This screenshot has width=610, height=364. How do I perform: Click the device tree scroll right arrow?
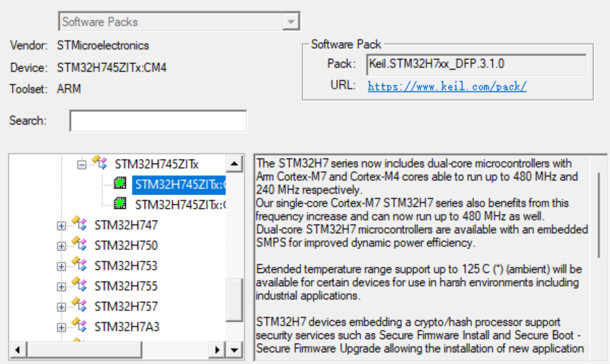point(218,350)
